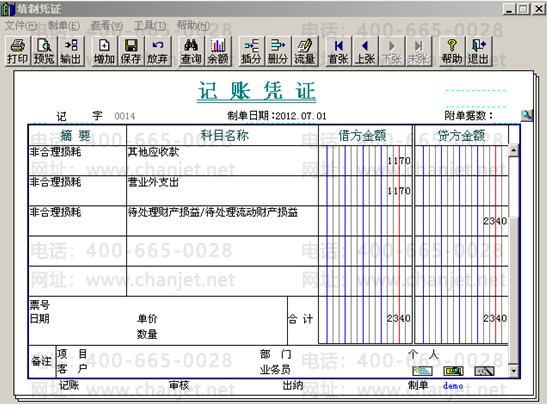
Task: Show account 余额 balance chart icon
Action: (x=218, y=52)
